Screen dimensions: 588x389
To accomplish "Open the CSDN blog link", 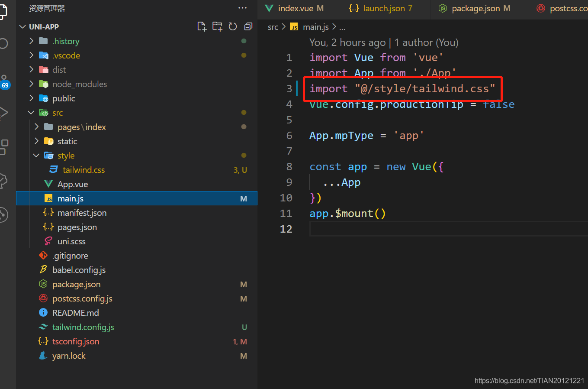I will [x=529, y=380].
